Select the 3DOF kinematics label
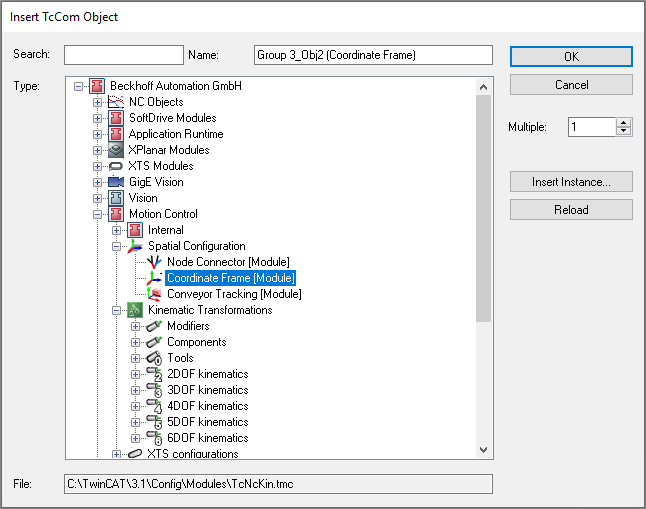The width and height of the screenshot is (646, 509). pos(208,390)
